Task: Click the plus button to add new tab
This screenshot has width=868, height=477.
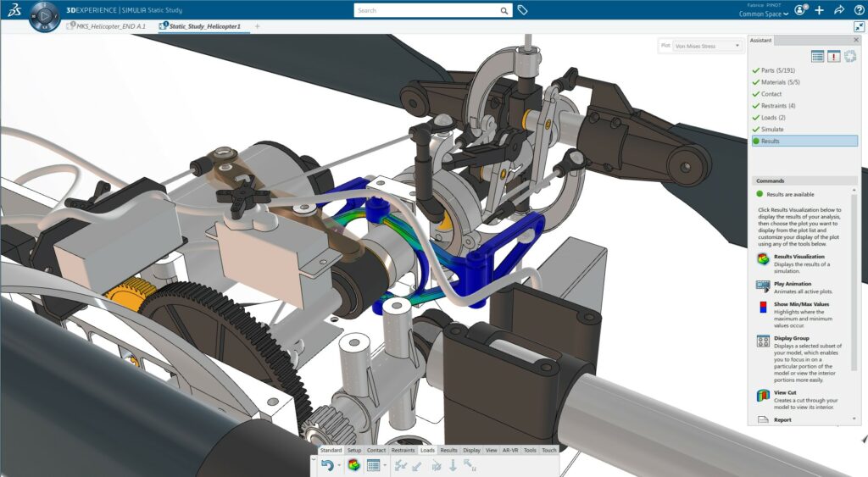Action: (258, 26)
